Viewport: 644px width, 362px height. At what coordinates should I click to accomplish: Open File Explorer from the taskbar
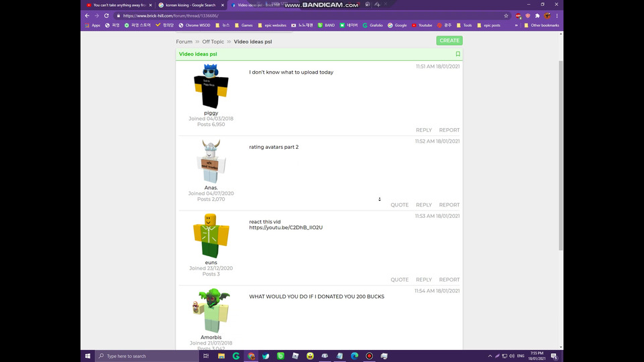(x=221, y=356)
